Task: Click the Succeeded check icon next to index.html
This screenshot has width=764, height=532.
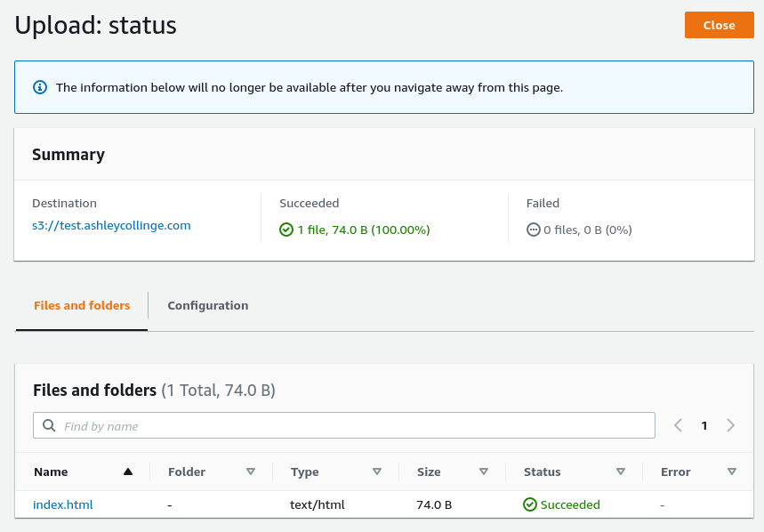Action: coord(531,504)
